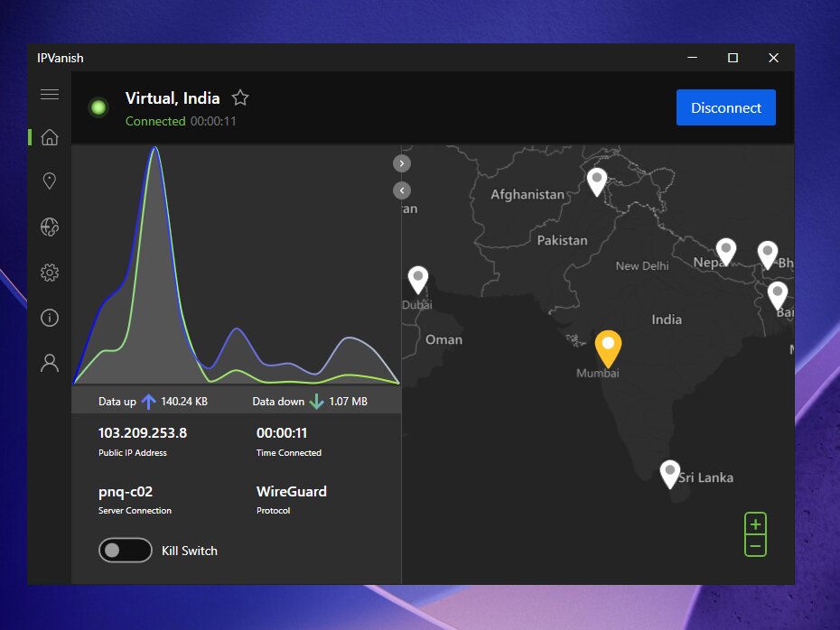The image size is (840, 630).
Task: Click the 1.07 MB download value
Action: pos(348,402)
